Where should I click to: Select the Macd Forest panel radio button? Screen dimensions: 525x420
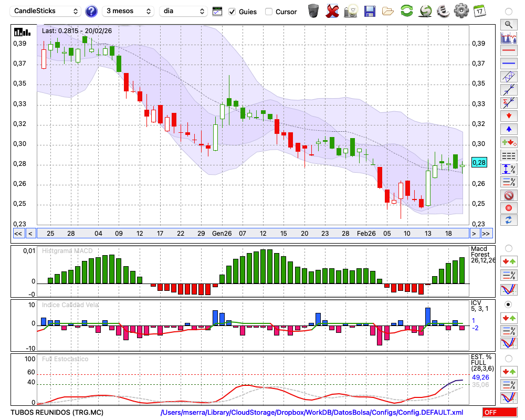(x=508, y=248)
